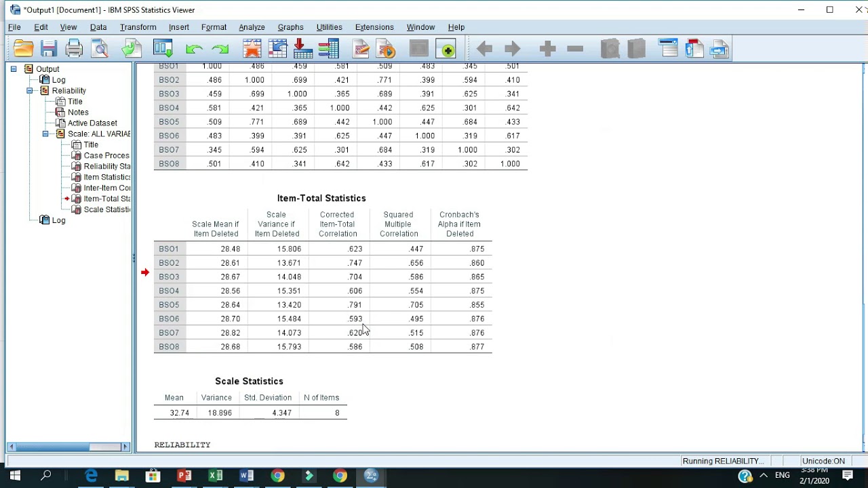Promote outline item with left gray arrow
This screenshot has width=868, height=488.
pos(484,49)
